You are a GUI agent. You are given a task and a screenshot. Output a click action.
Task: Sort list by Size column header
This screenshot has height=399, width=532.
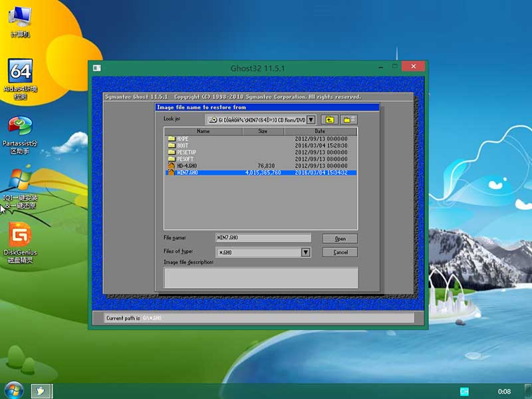(263, 131)
